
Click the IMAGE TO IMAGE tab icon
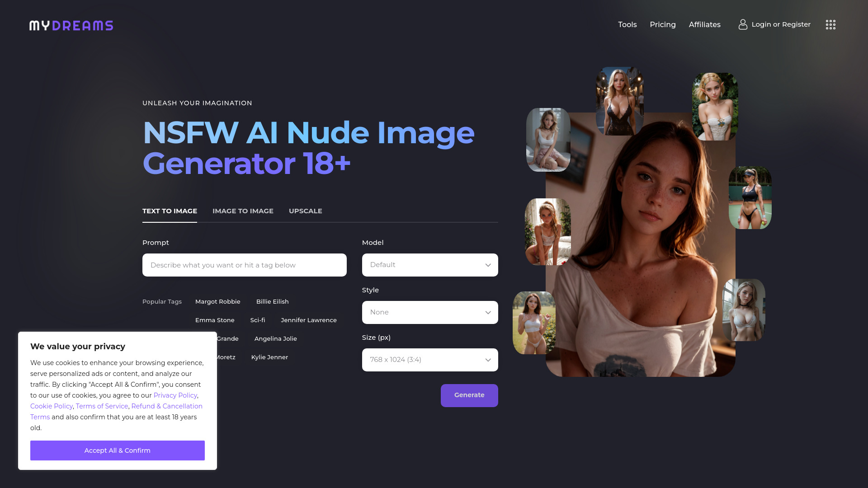pos(243,211)
